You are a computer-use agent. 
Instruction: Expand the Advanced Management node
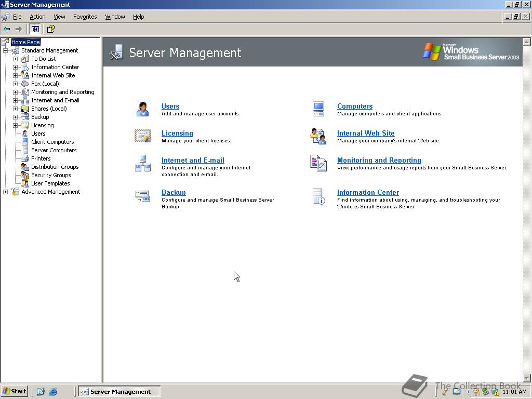(5, 192)
